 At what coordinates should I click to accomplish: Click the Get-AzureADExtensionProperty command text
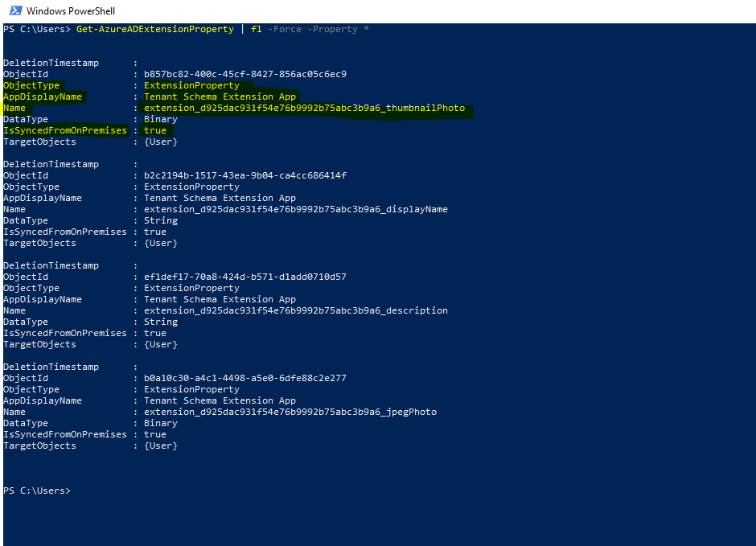(x=154, y=30)
